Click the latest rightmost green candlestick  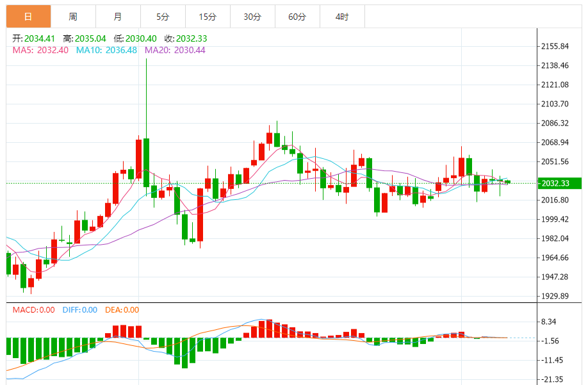508,182
